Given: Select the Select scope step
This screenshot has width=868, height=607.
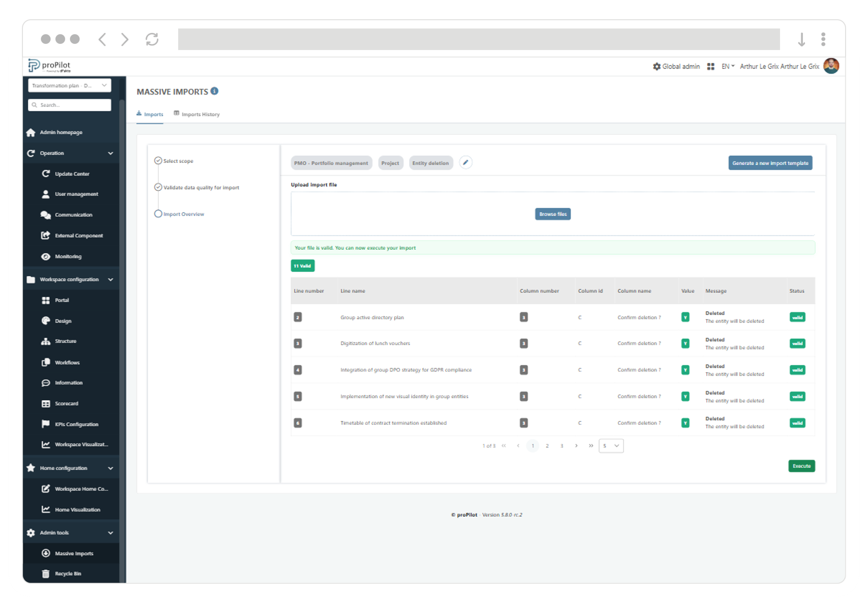Looking at the screenshot, I should coord(174,161).
